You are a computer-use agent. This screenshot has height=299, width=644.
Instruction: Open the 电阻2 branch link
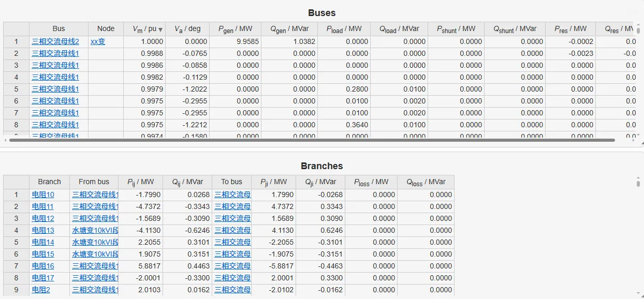[41, 290]
